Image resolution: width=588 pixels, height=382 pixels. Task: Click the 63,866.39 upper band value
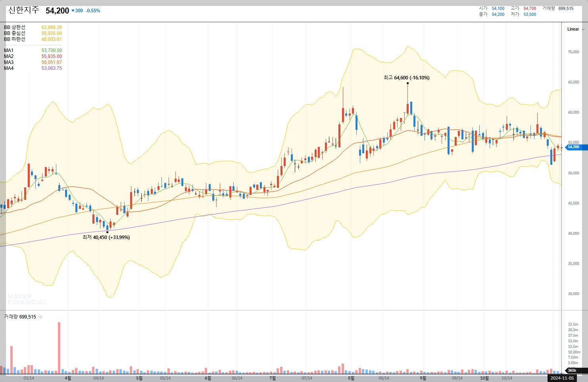(x=52, y=27)
